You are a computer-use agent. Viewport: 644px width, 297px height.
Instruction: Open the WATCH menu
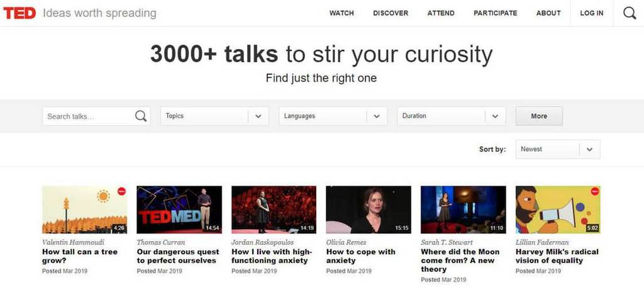[x=341, y=13]
